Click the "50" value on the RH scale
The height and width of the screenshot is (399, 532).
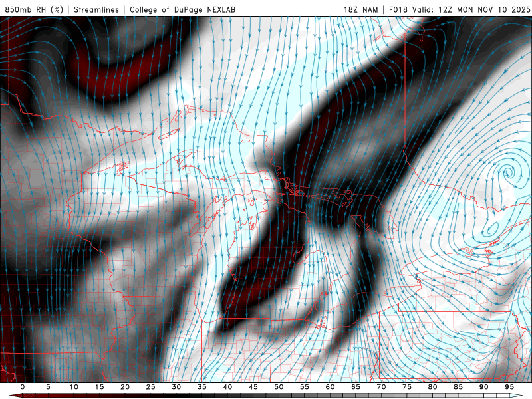279,387
